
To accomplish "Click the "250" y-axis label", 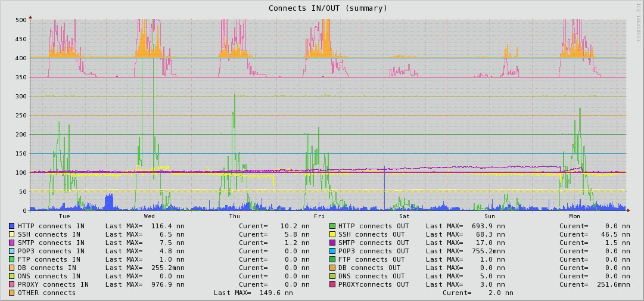I will click(21, 116).
